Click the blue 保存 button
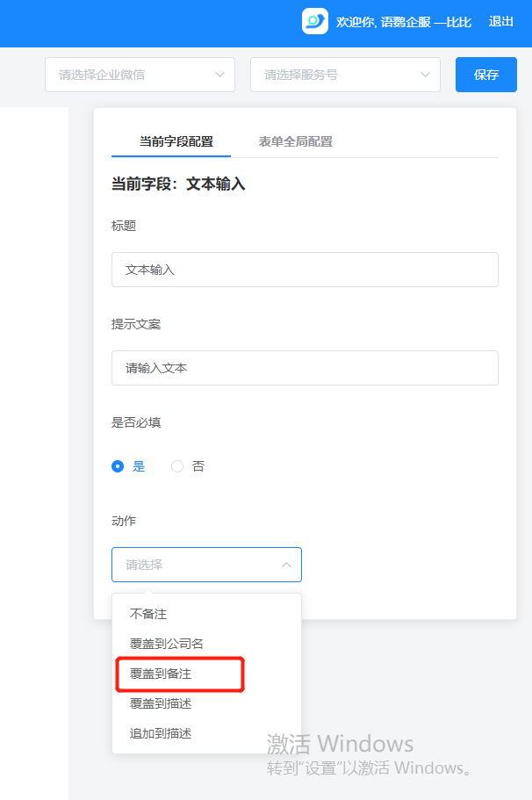The image size is (532, 800). coord(486,75)
